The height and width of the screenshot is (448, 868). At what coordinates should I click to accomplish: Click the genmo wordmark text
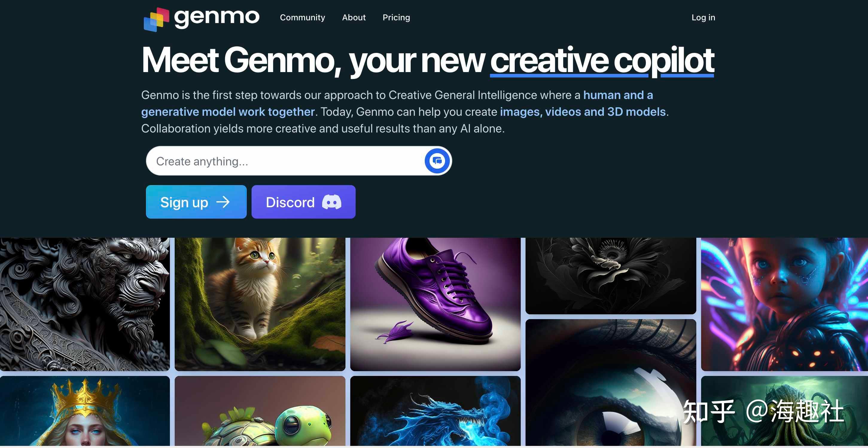(217, 18)
